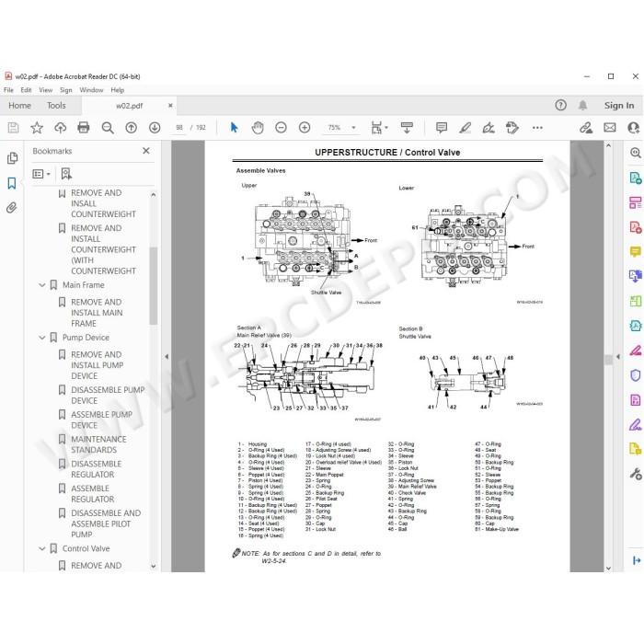Screen dimensions: 644x644
Task: Click the stamp tool icon
Action: (512, 128)
